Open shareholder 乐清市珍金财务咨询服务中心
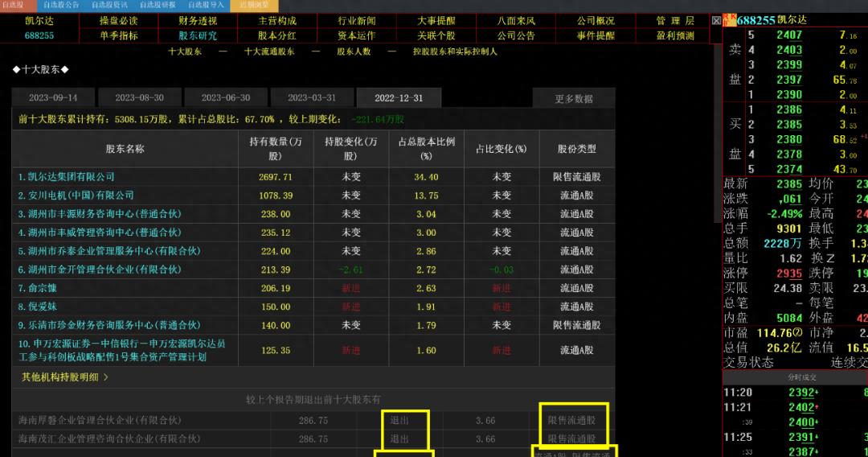The image size is (868, 457). coord(109,325)
